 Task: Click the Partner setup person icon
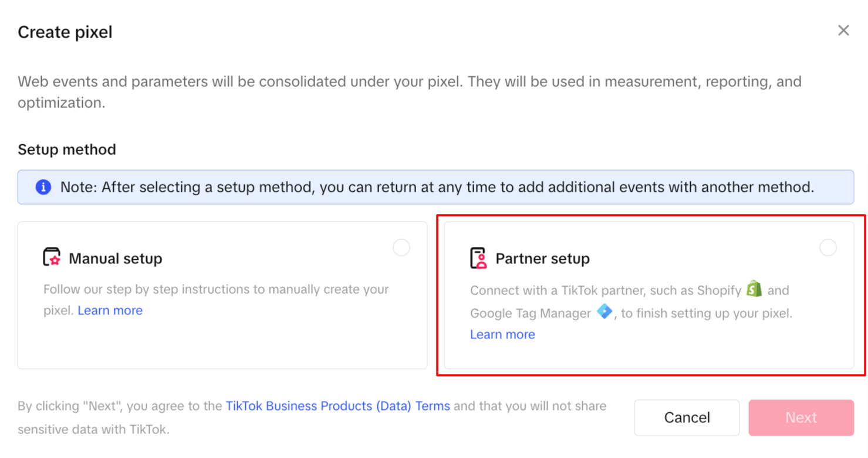(478, 258)
